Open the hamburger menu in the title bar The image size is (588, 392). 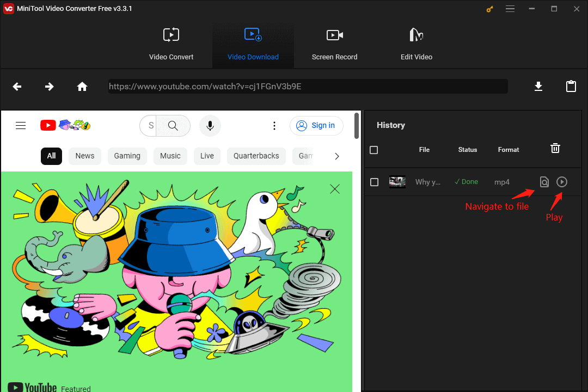[510, 9]
